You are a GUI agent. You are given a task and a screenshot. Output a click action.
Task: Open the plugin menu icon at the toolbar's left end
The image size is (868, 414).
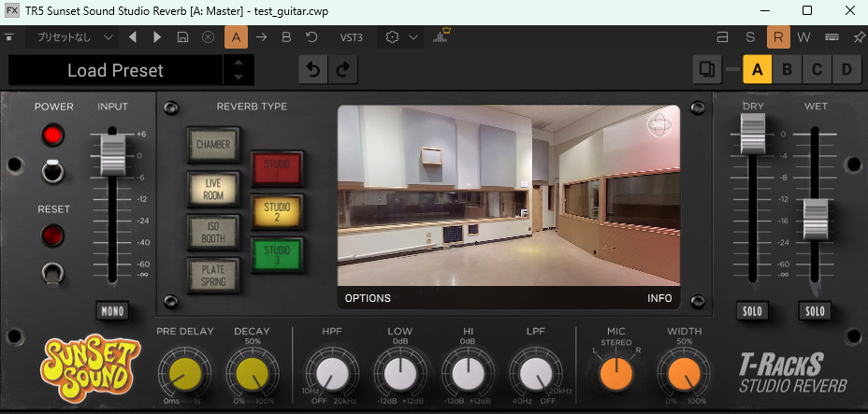[8, 37]
